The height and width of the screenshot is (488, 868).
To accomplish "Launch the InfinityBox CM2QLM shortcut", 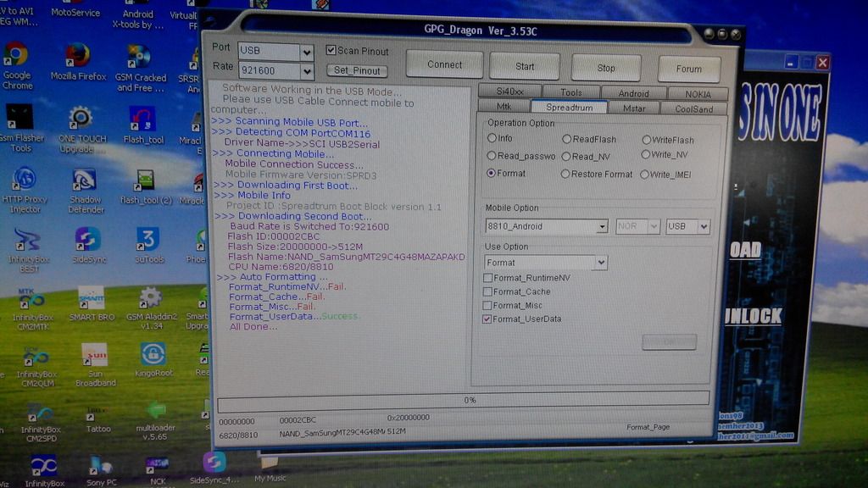I will tap(36, 366).
